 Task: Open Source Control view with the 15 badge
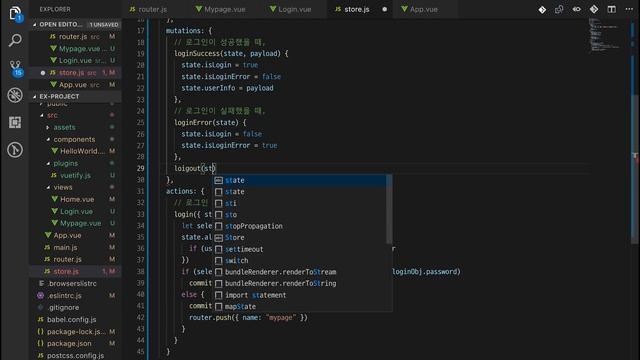point(16,68)
